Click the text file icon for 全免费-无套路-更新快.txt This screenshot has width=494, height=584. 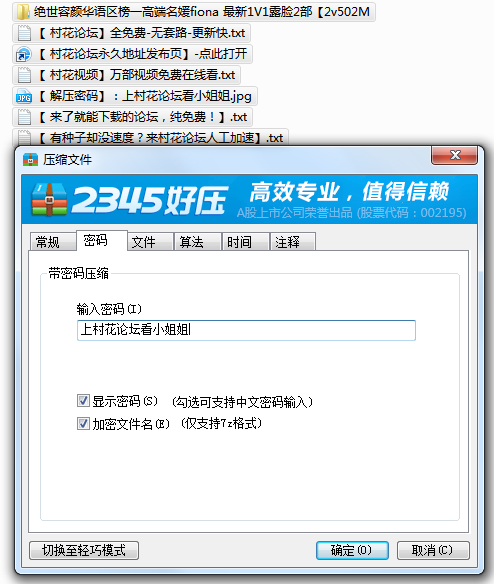pos(24,33)
